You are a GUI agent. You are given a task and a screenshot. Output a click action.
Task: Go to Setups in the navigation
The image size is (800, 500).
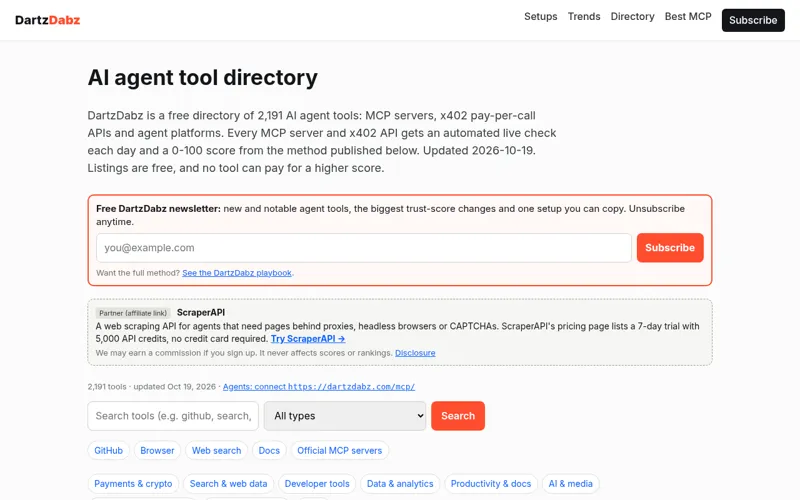[x=541, y=16]
